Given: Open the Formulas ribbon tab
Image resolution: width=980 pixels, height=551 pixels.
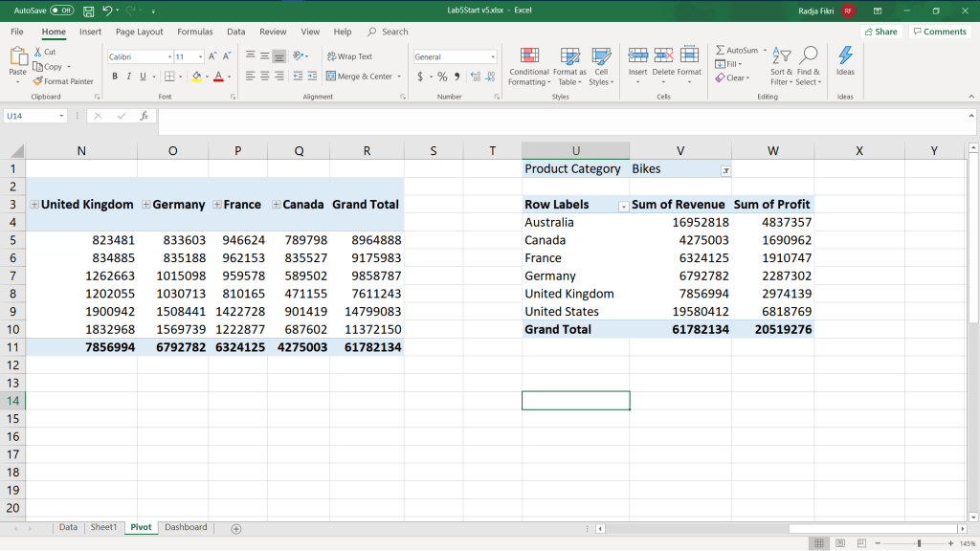Looking at the screenshot, I should pos(194,32).
